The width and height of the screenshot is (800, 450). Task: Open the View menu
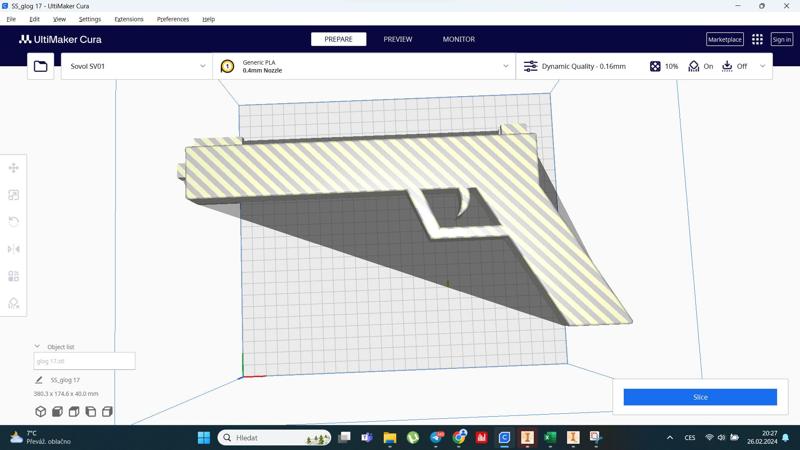pos(59,19)
